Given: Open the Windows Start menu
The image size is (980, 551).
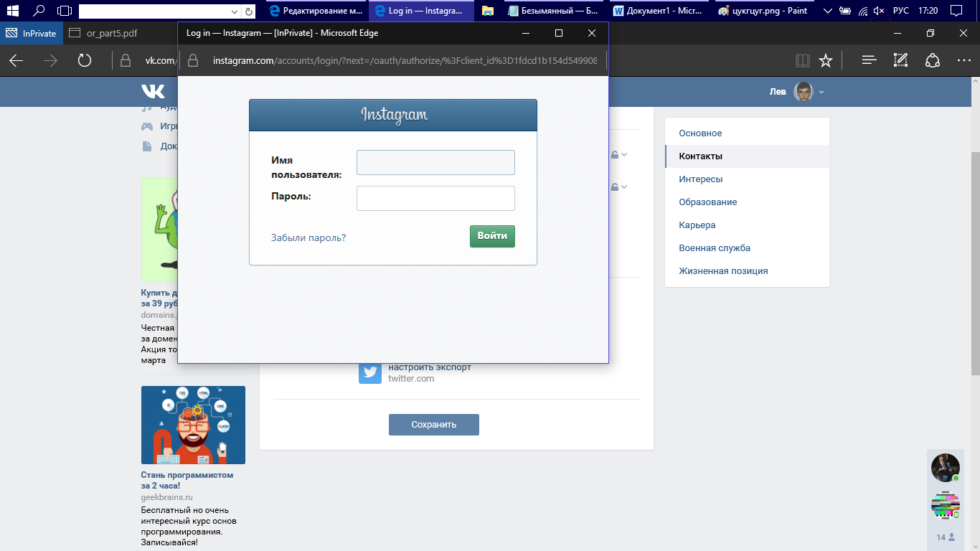Looking at the screenshot, I should tap(12, 11).
